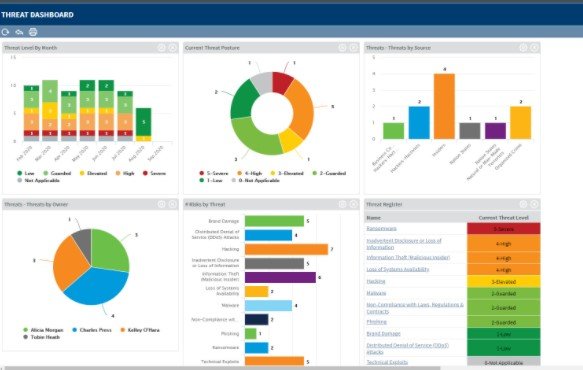Viewport: 583px width, 370px height.
Task: Toggle Elevated series in Threat Level By Month legend
Action: tap(93, 173)
